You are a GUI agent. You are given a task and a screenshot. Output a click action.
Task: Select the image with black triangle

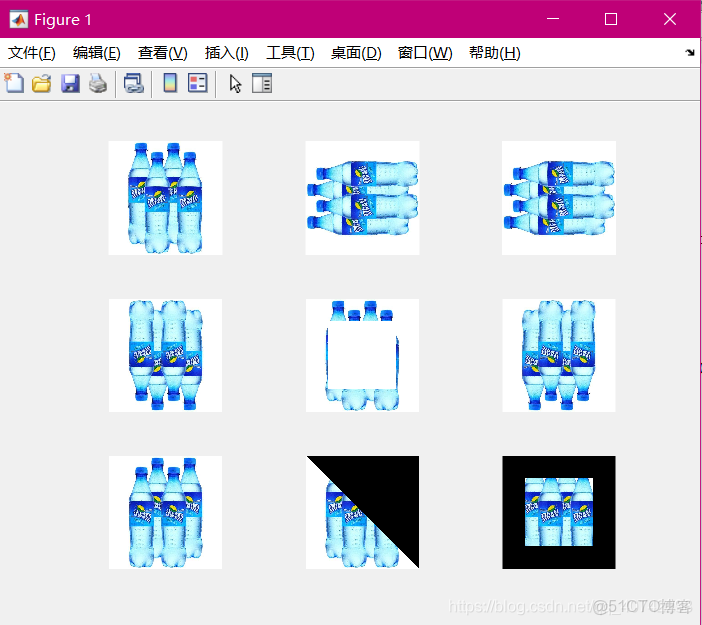coord(362,513)
